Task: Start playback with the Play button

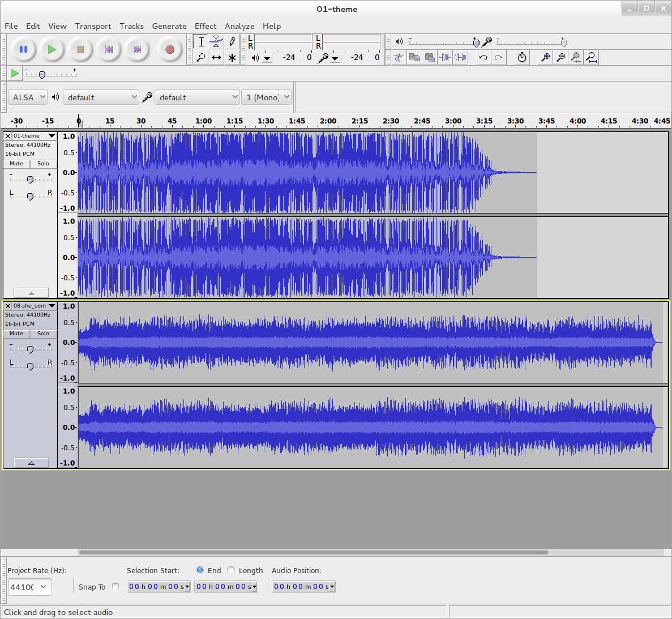Action: [52, 49]
